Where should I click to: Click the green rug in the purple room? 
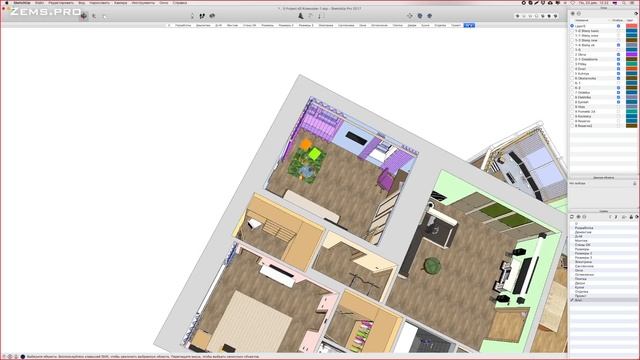click(308, 165)
